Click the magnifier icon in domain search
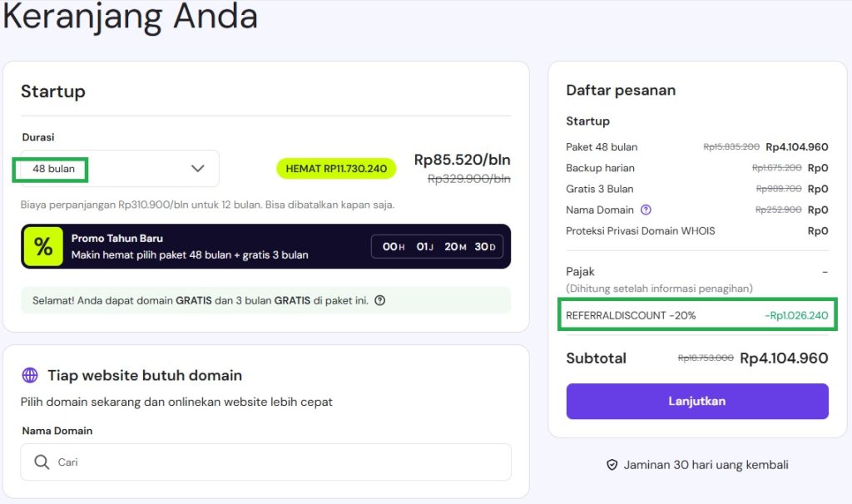Screen dimensions: 852x504 (42, 462)
